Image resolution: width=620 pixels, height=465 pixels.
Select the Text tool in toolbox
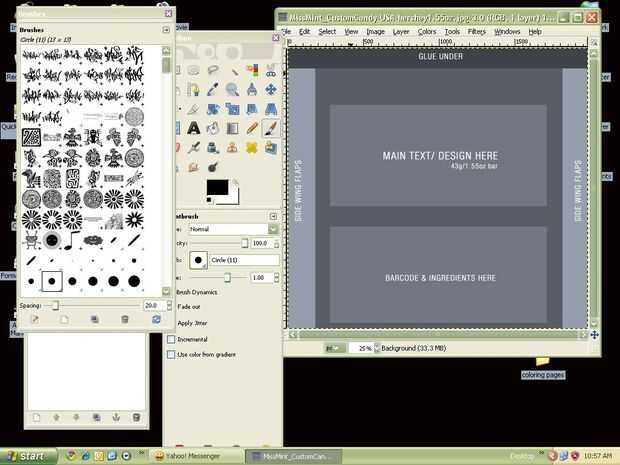pos(194,128)
